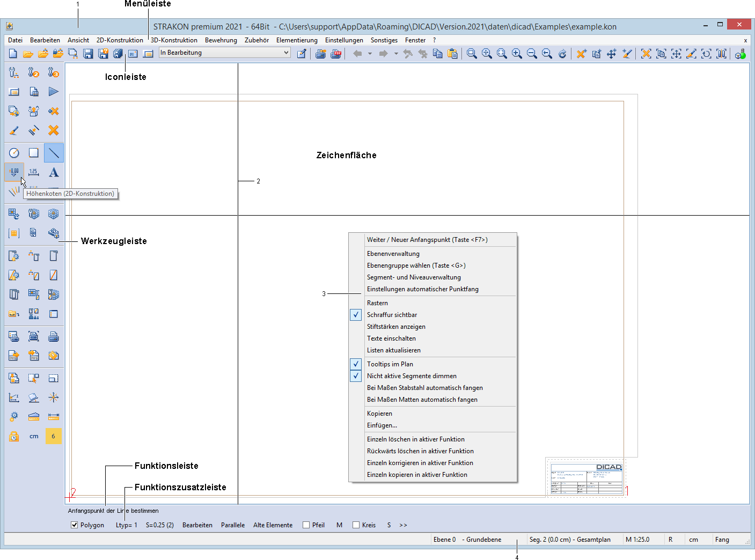755x560 pixels.
Task: Click the blue play triangle icon
Action: tap(54, 92)
